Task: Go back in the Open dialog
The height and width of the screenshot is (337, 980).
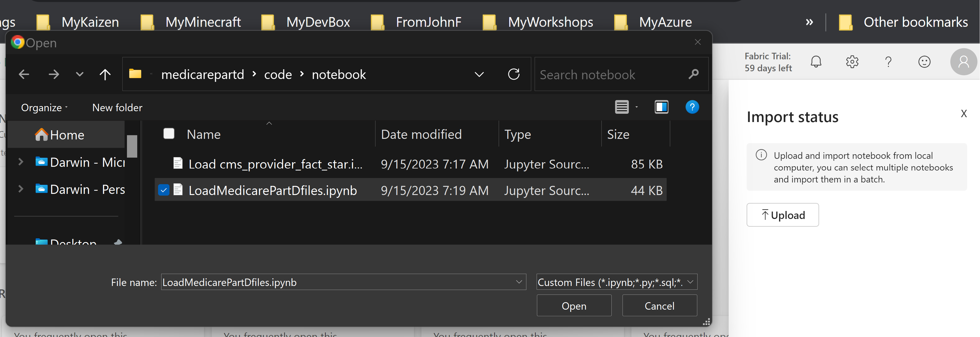Action: pyautogui.click(x=24, y=74)
